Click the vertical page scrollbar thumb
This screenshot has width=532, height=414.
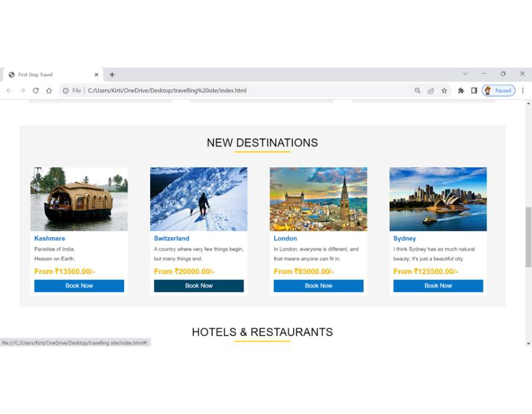pos(528,237)
